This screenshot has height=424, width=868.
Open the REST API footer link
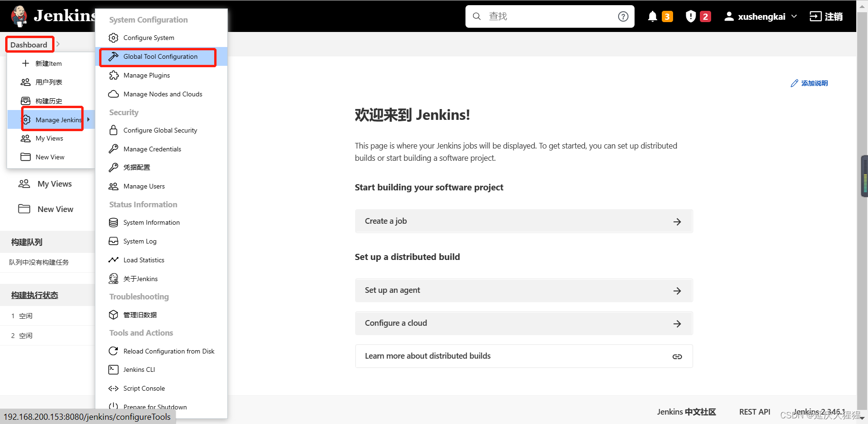(x=755, y=412)
